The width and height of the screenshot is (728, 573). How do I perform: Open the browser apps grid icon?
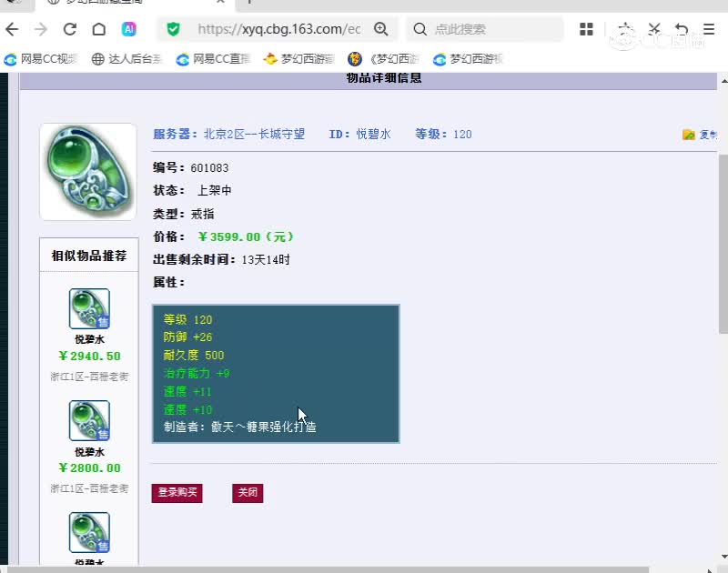[x=586, y=29]
